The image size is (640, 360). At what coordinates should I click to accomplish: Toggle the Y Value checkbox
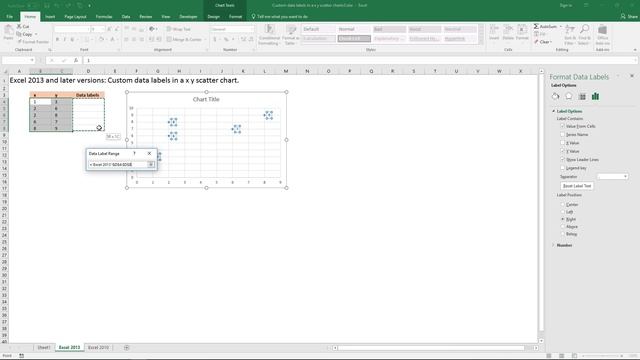tap(562, 151)
